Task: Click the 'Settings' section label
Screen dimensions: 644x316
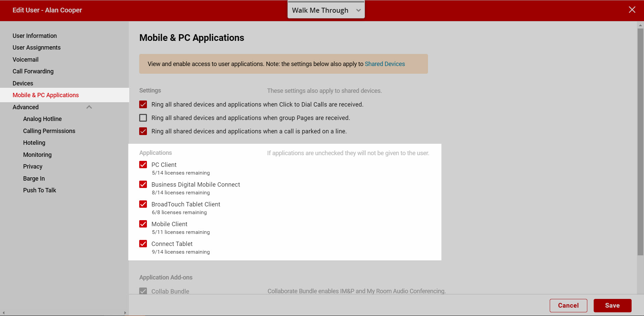Action: click(x=150, y=90)
